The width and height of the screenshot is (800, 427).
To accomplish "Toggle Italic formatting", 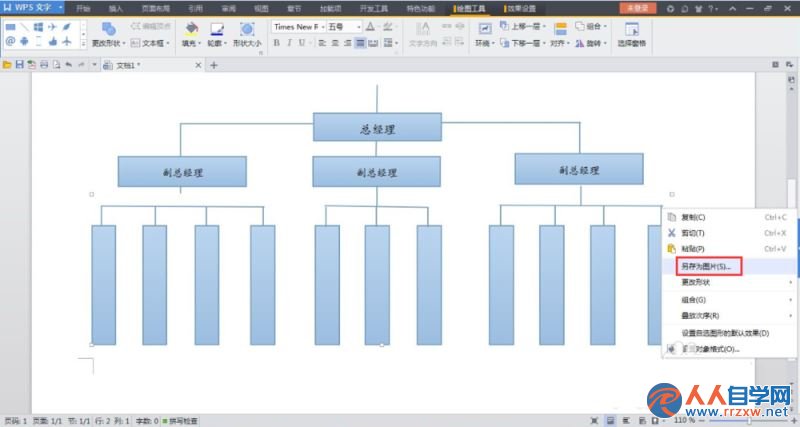I will pyautogui.click(x=289, y=43).
